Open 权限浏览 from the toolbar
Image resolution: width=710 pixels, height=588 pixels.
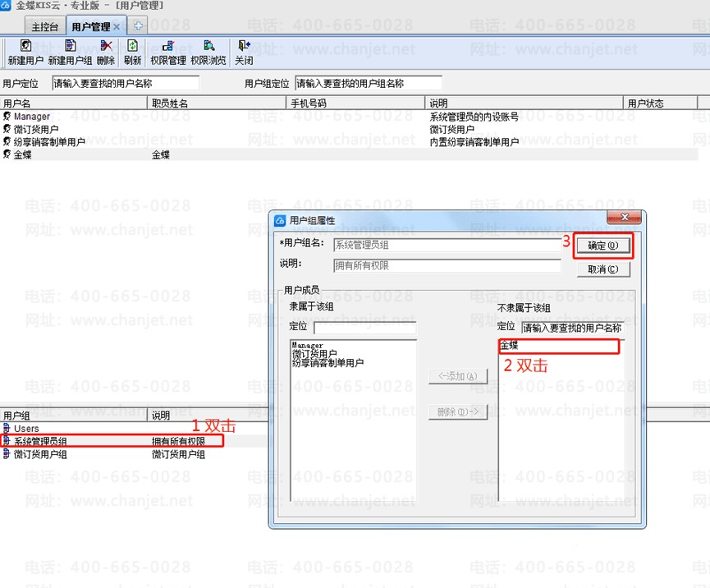[x=208, y=47]
